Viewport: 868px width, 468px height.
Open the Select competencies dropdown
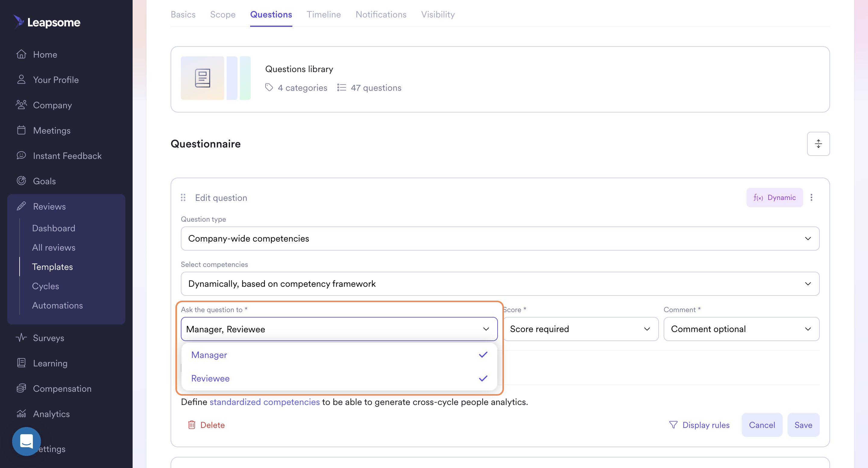tap(500, 284)
